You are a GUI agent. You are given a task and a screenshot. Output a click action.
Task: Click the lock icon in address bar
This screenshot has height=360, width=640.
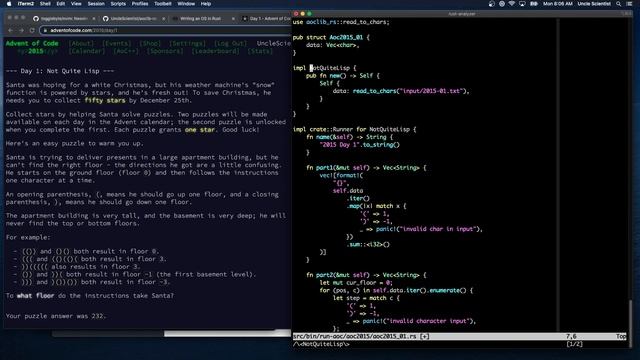click(45, 30)
